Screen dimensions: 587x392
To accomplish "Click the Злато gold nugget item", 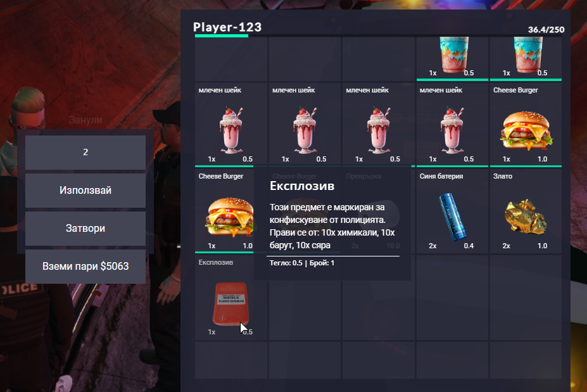I will (x=526, y=211).
